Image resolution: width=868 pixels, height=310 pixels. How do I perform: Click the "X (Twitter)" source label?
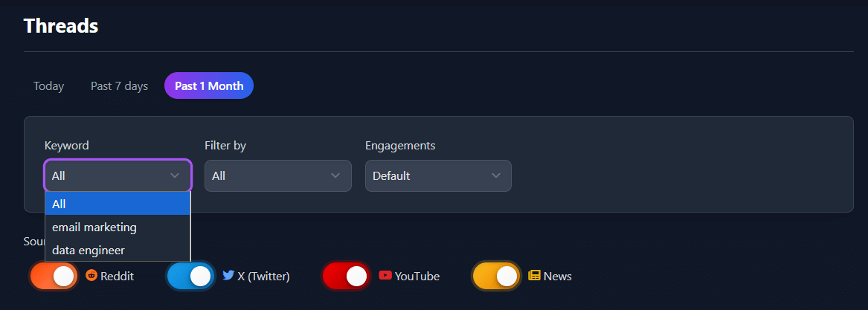(x=263, y=277)
